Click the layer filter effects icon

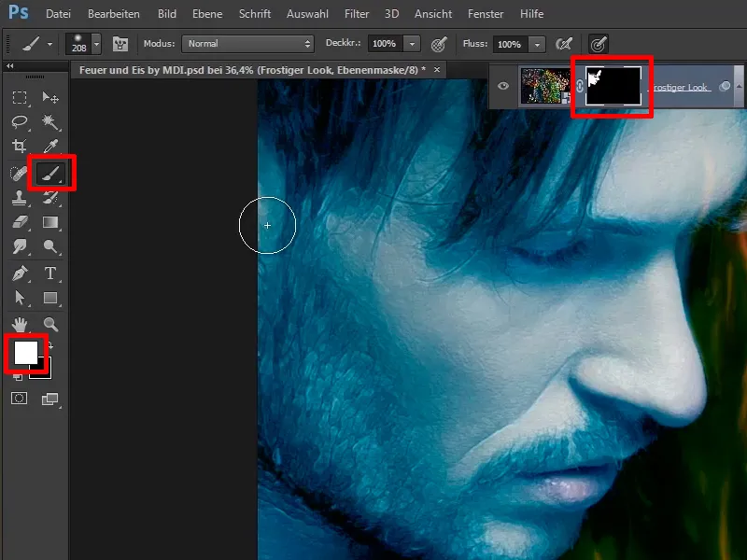point(725,86)
